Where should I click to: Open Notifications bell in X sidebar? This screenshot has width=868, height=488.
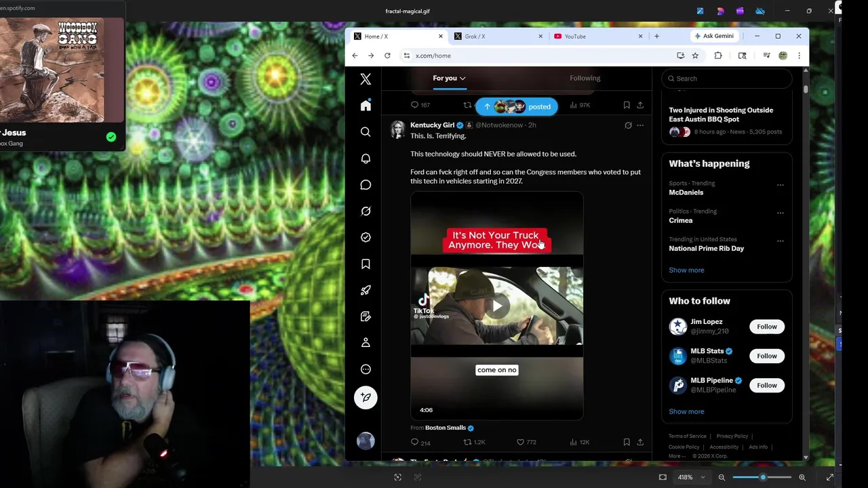pyautogui.click(x=366, y=158)
